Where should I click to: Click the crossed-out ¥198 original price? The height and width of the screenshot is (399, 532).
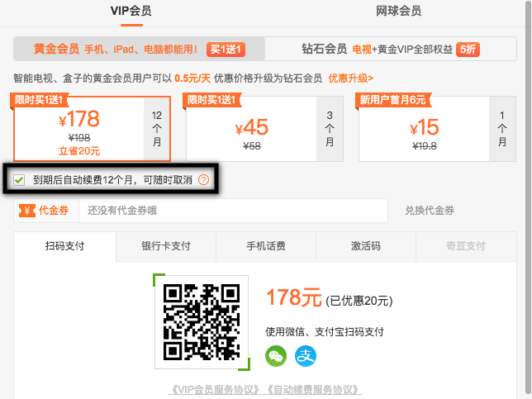[x=79, y=138]
